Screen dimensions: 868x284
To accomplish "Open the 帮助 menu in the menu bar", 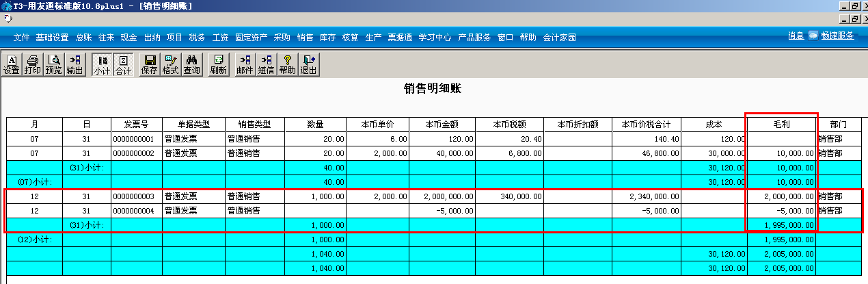I will pos(528,38).
